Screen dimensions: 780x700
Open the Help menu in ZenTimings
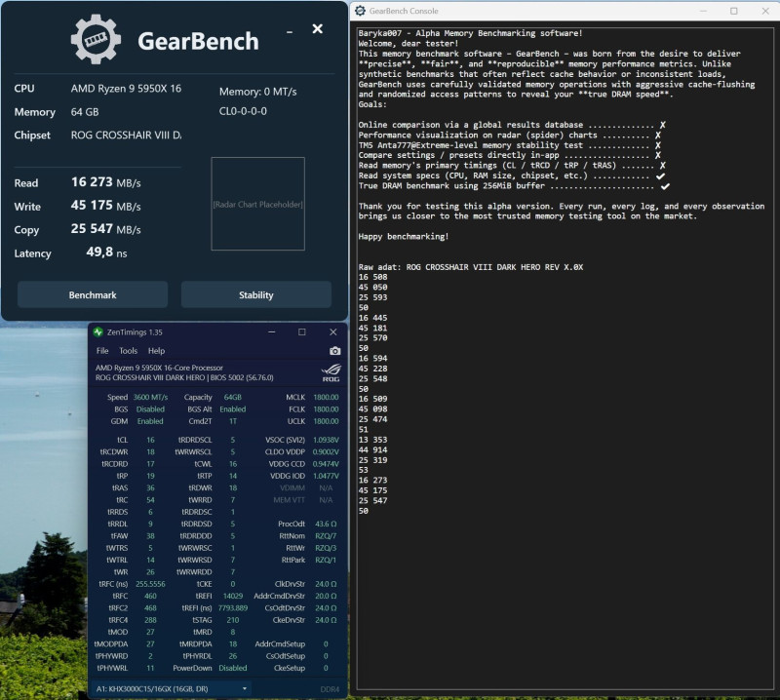pos(156,351)
